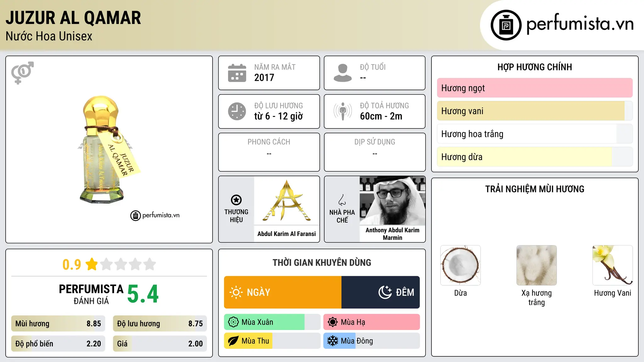This screenshot has width=644, height=362.
Task: Click the PHONG CÁCH label
Action: tap(269, 142)
